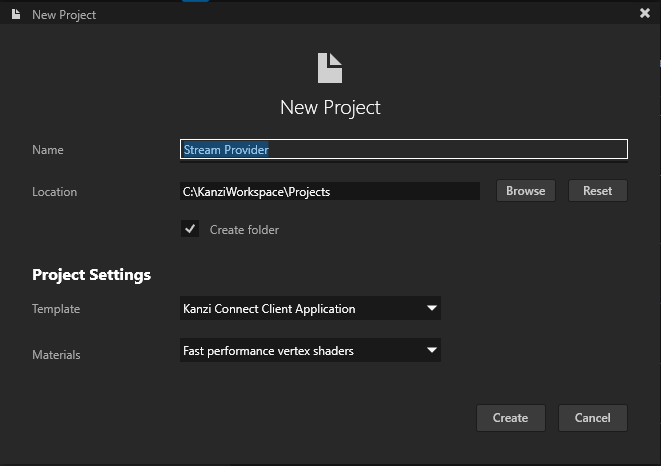Click the Project Settings section heading
661x466 pixels.
(92, 274)
